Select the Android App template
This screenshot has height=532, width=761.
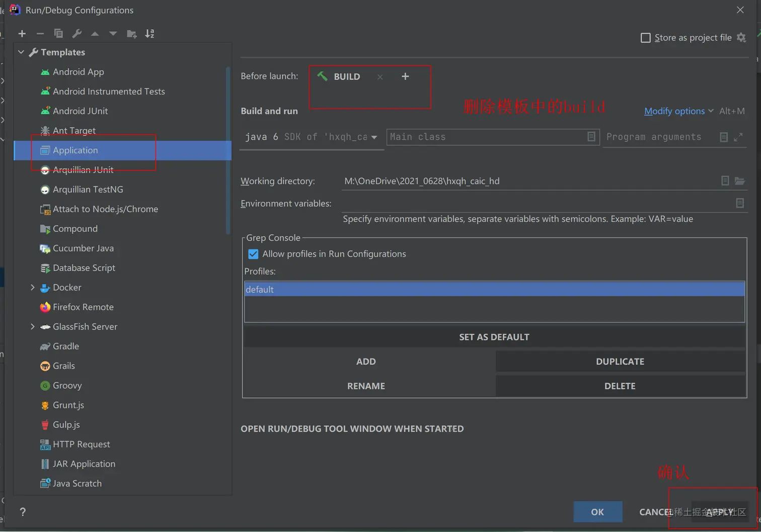pos(78,72)
